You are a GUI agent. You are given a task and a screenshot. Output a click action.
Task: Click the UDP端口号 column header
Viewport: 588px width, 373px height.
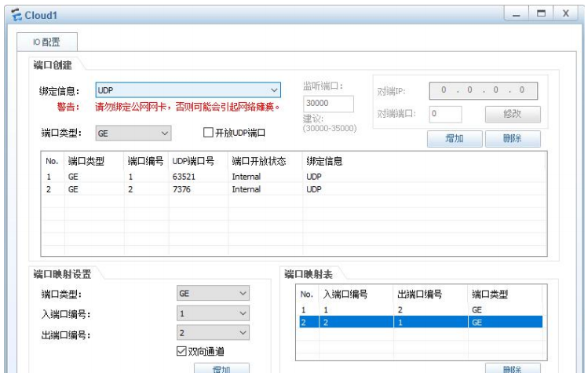[x=199, y=161]
